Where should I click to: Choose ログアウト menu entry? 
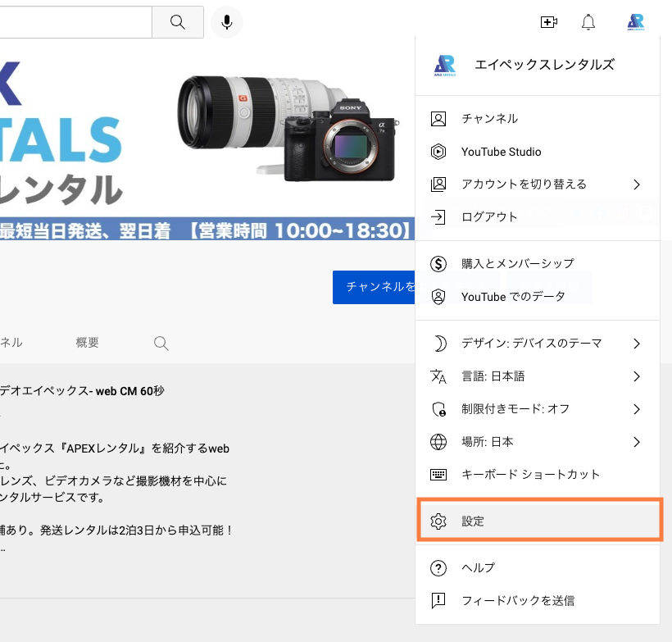(538, 217)
